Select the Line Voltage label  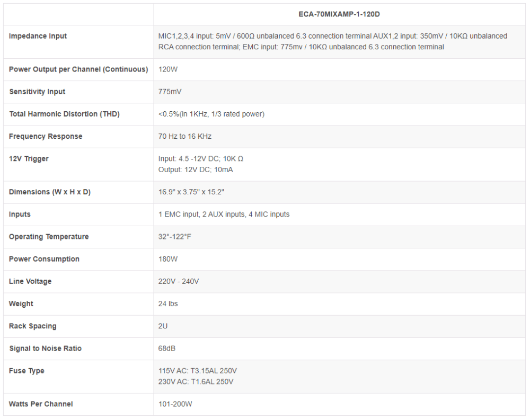click(30, 281)
